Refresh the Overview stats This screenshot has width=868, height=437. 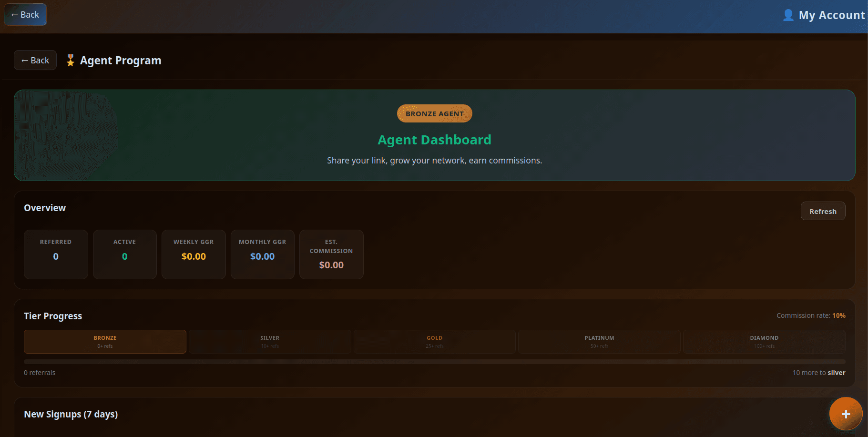click(x=823, y=211)
